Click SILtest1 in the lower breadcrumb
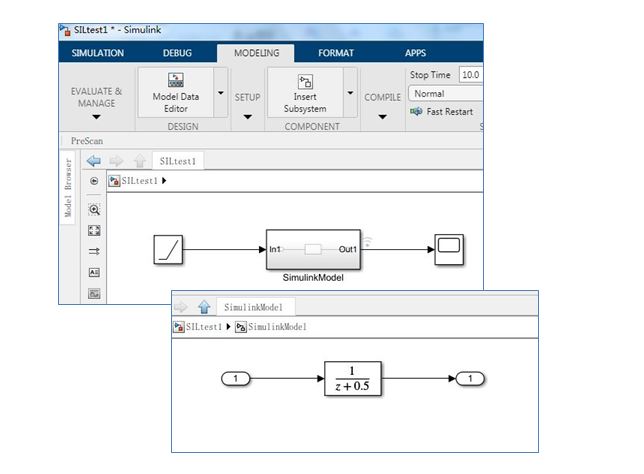Viewport: 644px width, 474px height. point(204,327)
